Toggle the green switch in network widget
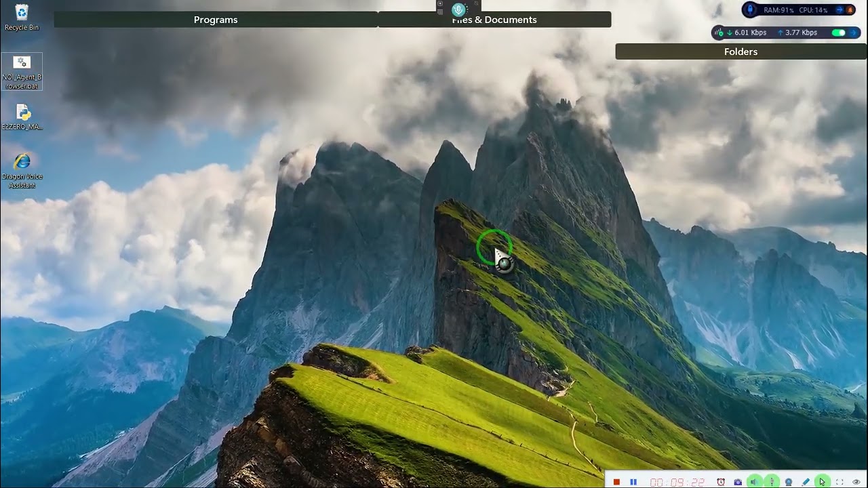The height and width of the screenshot is (488, 868). point(839,33)
